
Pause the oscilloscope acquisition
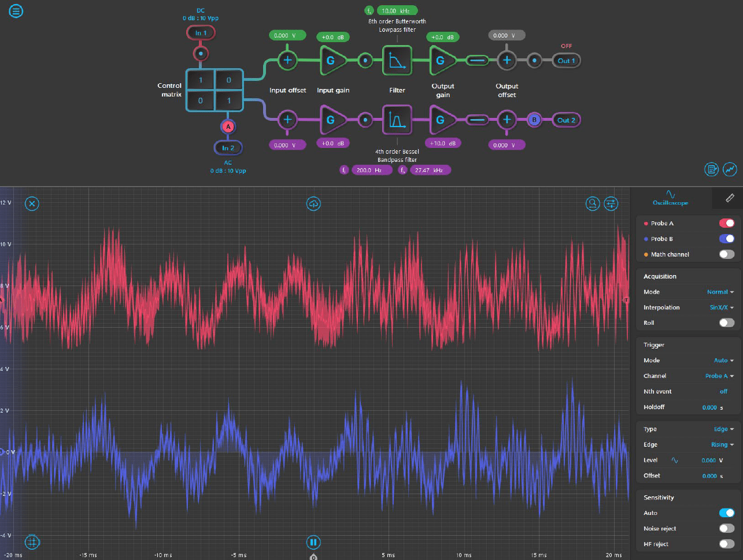coord(313,542)
